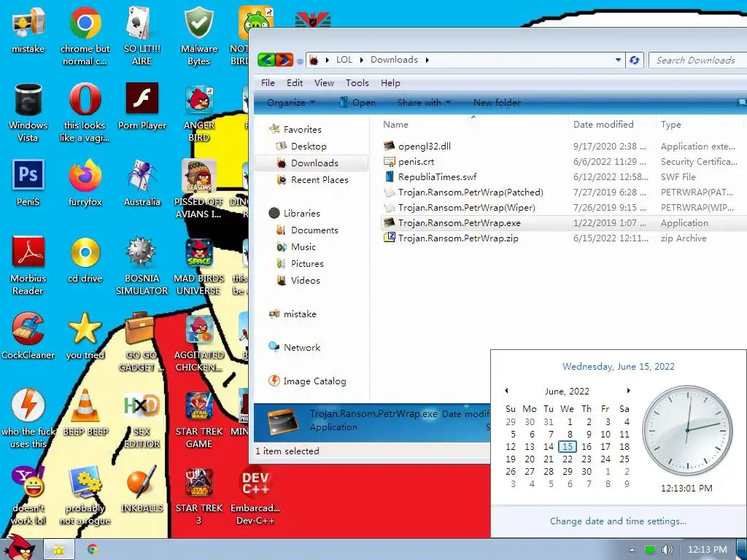Image resolution: width=747 pixels, height=560 pixels.
Task: Sort by Date modified column header
Action: click(x=611, y=124)
